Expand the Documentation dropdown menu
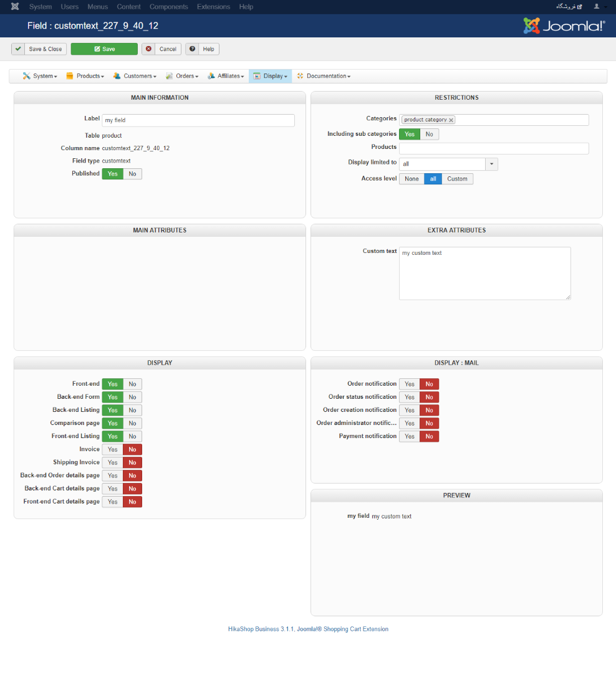Image resolution: width=616 pixels, height=673 pixels. click(x=324, y=76)
